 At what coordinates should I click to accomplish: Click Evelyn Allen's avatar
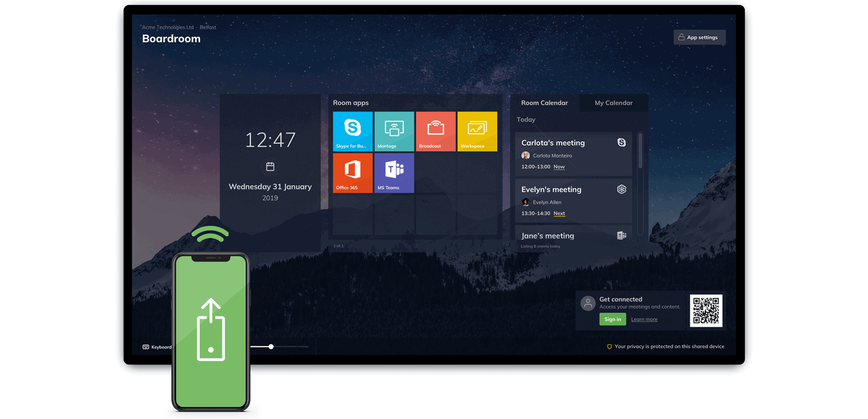point(525,202)
